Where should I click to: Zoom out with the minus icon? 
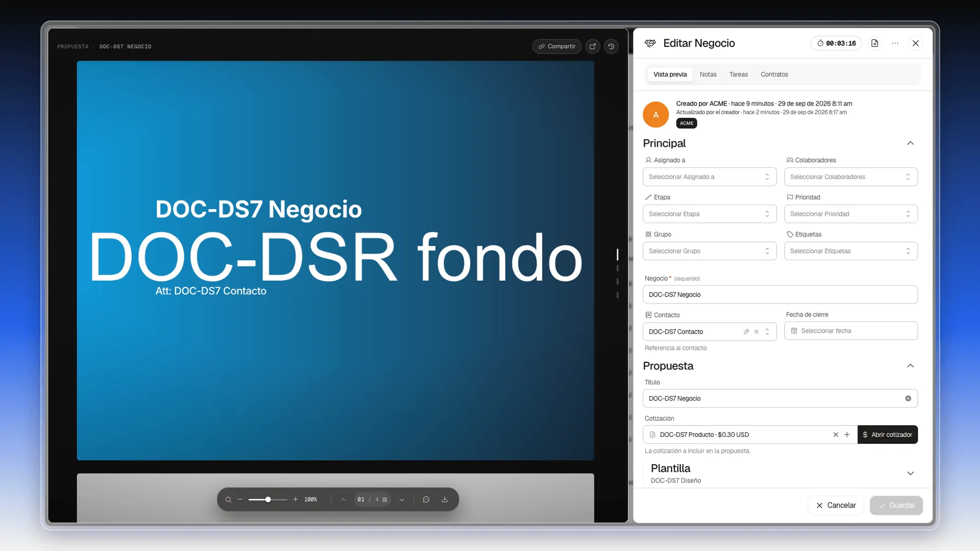[x=240, y=499]
